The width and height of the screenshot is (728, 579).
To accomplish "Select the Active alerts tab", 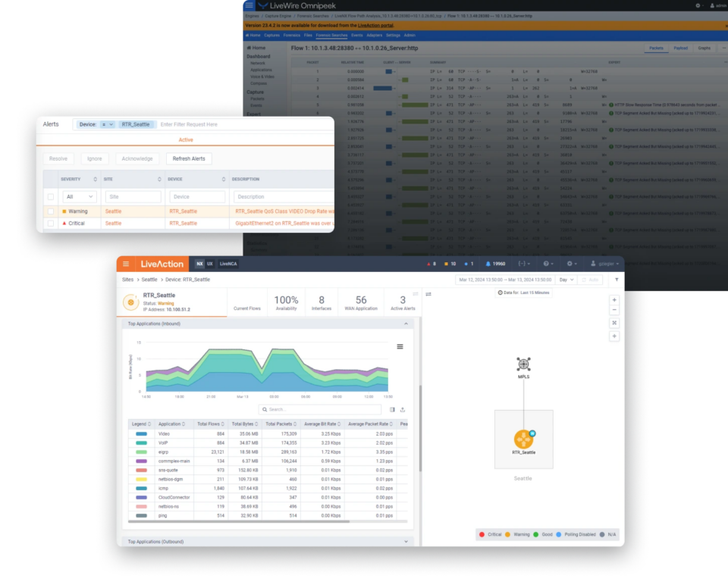I will pyautogui.click(x=186, y=139).
